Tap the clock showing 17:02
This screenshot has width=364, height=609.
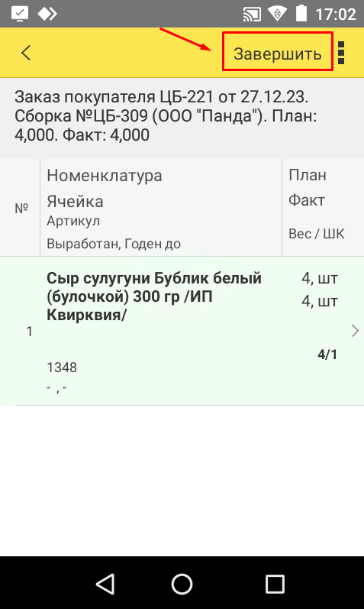[336, 15]
